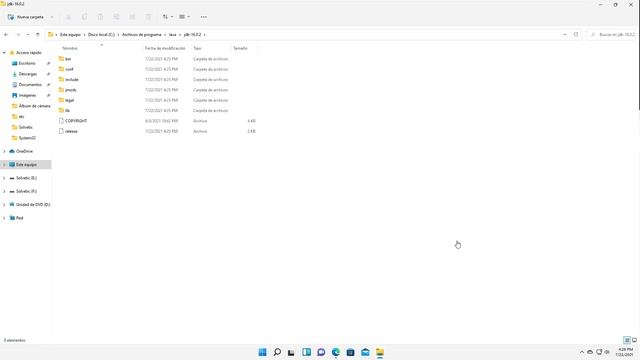Screen dimensions: 640x360
Task: Expand the chevron after jdk-16.0.2 breadcrumb
Action: tap(204, 35)
